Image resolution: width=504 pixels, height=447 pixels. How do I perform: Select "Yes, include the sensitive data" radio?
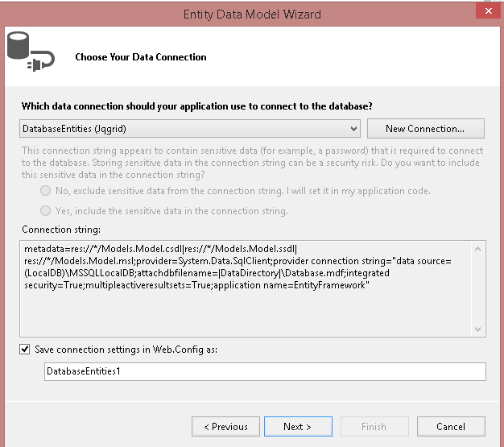(x=45, y=211)
